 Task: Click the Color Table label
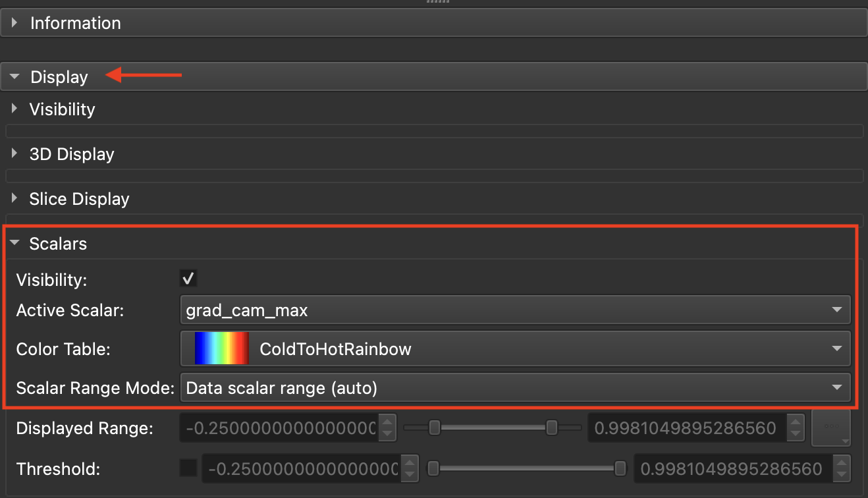[x=63, y=349]
